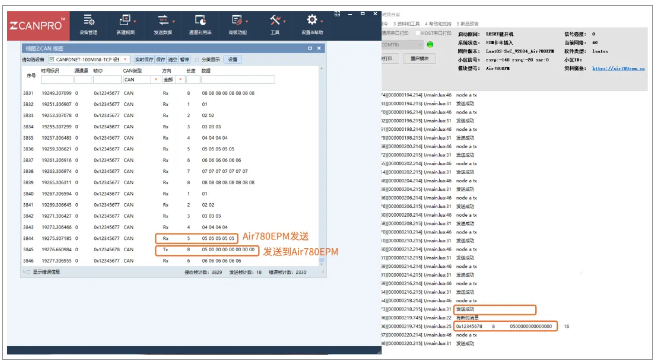Expand arrow next to settings gear icon
Viewport: 656px width, 364px height.
(x=322, y=21)
